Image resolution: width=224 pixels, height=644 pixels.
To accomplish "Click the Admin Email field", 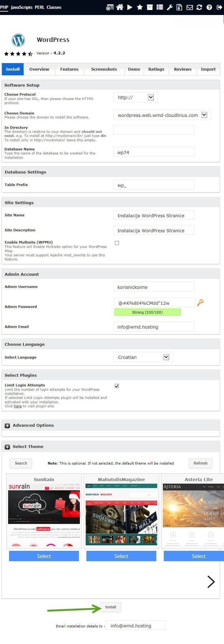I will coord(154,327).
